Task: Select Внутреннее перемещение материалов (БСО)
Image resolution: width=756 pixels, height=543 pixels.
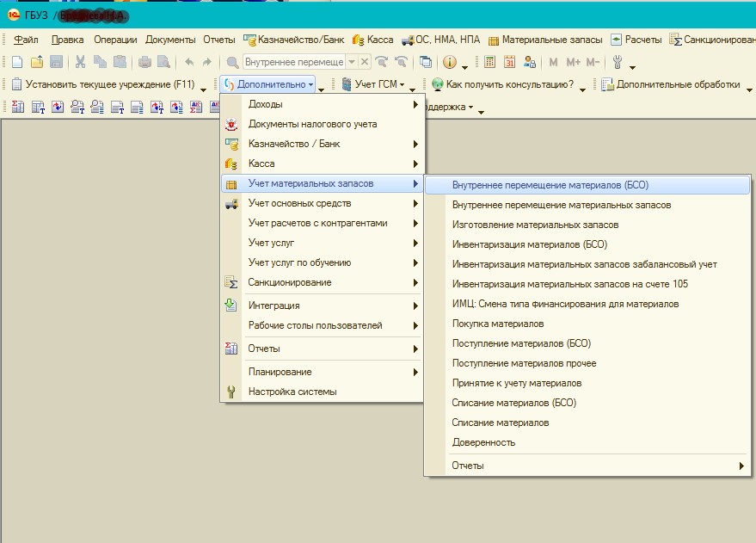Action: coord(550,185)
